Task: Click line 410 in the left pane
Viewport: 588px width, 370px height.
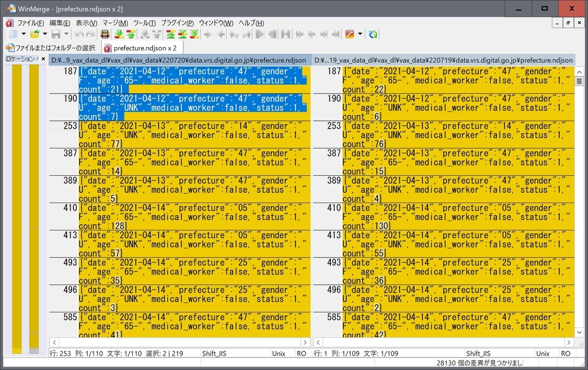Action: 195,217
